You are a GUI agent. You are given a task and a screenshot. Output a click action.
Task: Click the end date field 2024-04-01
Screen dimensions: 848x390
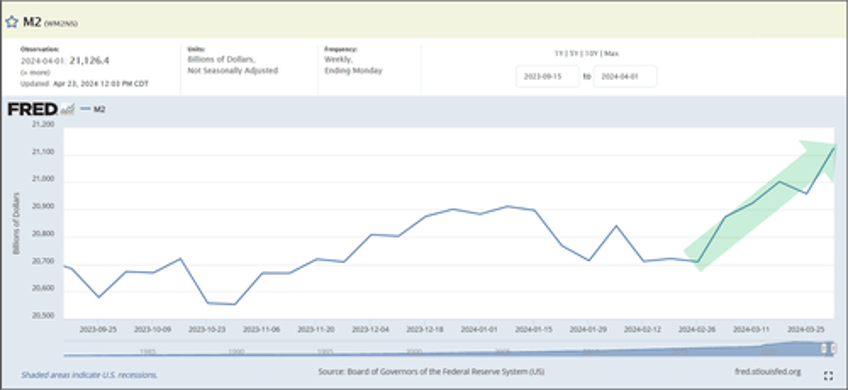pos(625,76)
